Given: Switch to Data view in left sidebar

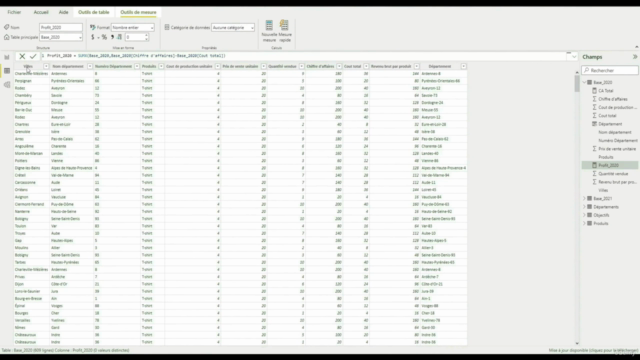Looking at the screenshot, I should tap(7, 71).
